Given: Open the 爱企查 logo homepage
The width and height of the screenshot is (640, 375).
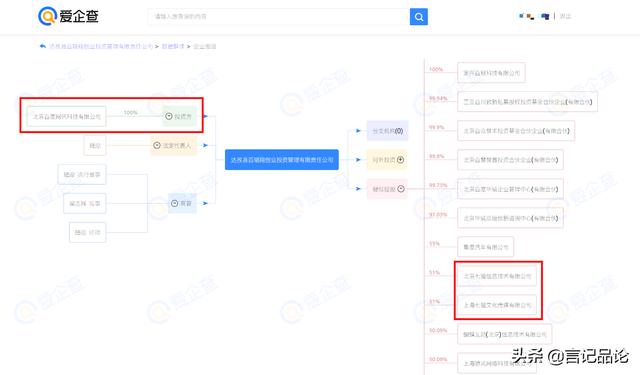Looking at the screenshot, I should (x=68, y=16).
